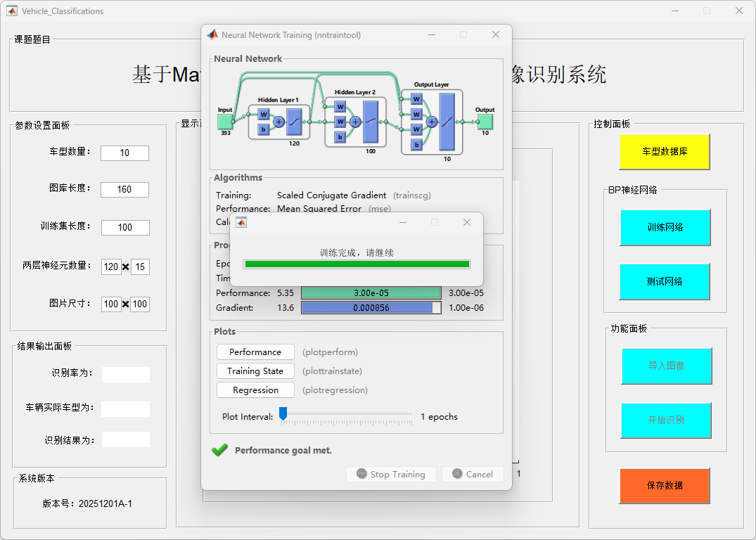
Task: Click the second-layer neuron count field showing 15
Action: (x=140, y=267)
